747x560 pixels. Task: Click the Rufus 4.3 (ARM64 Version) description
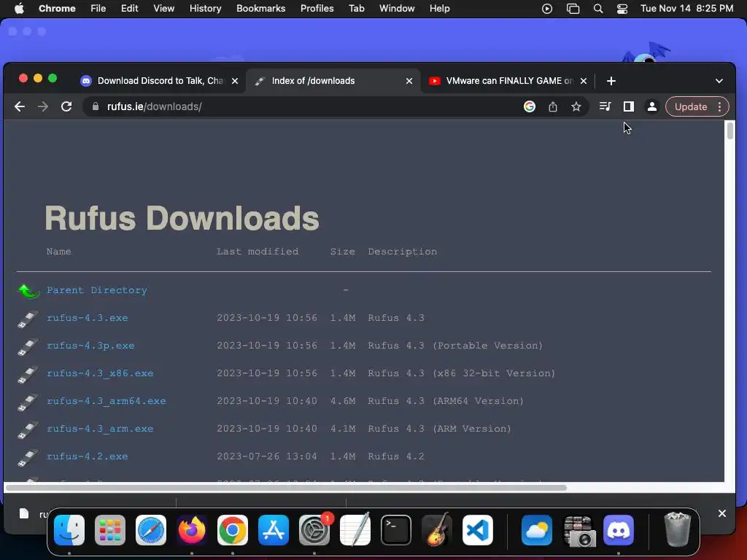446,400
